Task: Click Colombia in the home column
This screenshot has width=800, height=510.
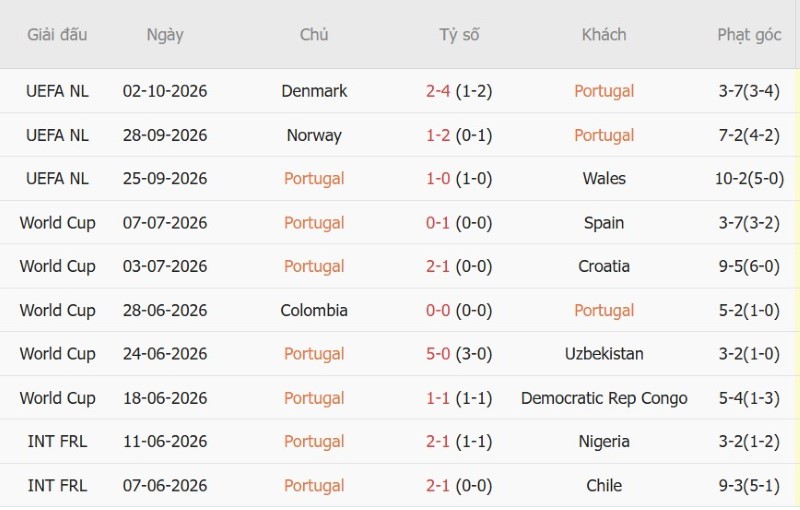Action: pyautogui.click(x=314, y=310)
